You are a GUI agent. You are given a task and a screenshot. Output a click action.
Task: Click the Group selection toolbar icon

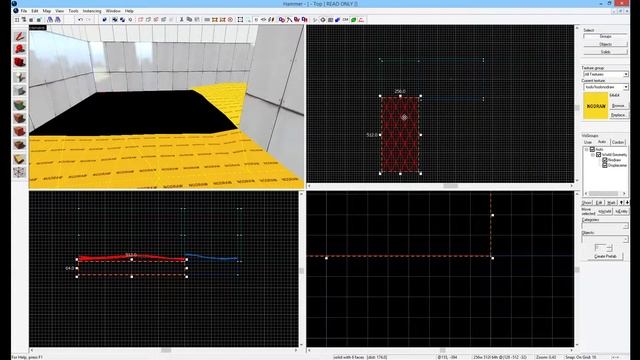(x=115, y=20)
